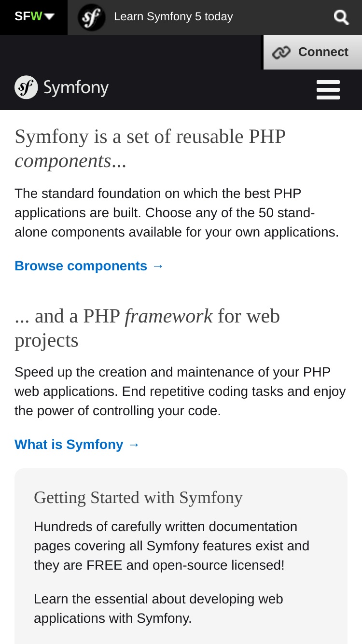The height and width of the screenshot is (644, 362).
Task: Open the 'Learn Symfony 5 today' announcement
Action: point(173,17)
